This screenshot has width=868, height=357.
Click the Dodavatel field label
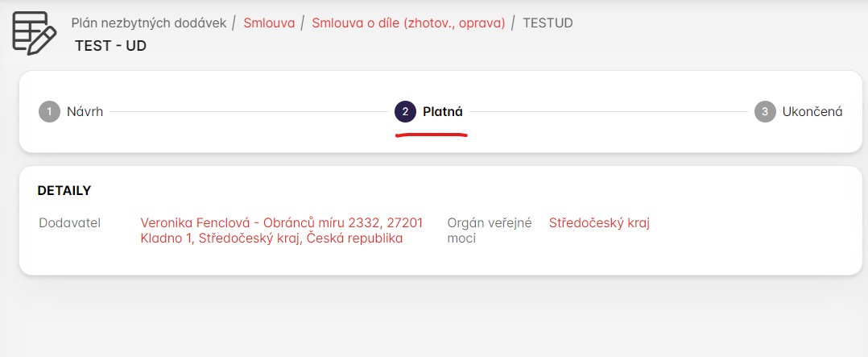click(69, 222)
